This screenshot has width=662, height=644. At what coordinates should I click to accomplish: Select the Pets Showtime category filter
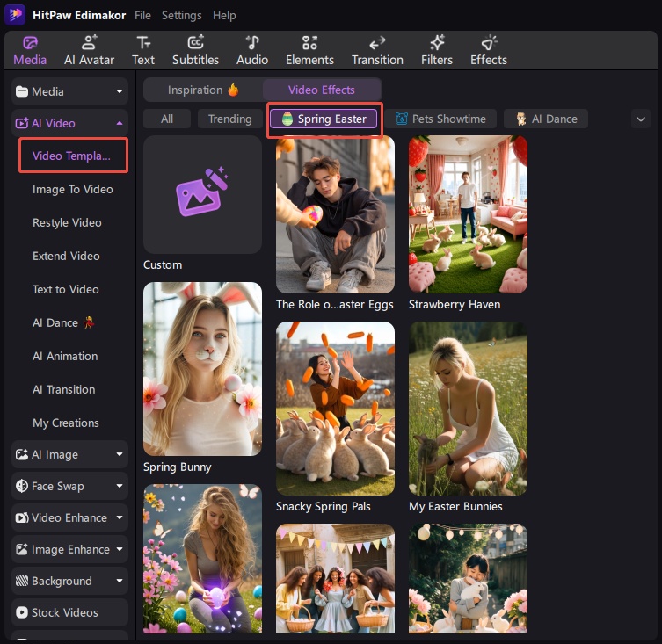tap(440, 119)
